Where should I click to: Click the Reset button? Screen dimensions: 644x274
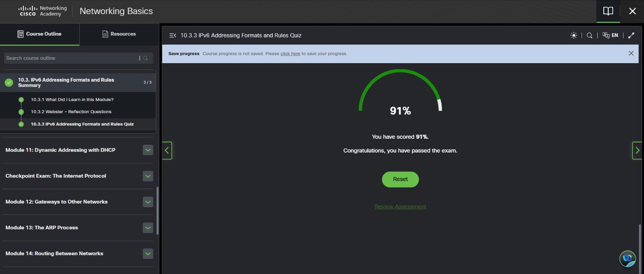coord(400,179)
